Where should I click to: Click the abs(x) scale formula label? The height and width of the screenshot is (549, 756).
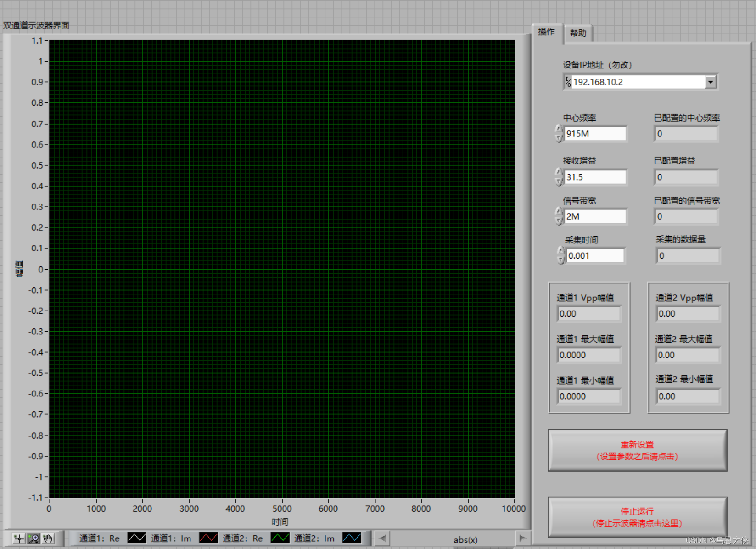pos(465,540)
